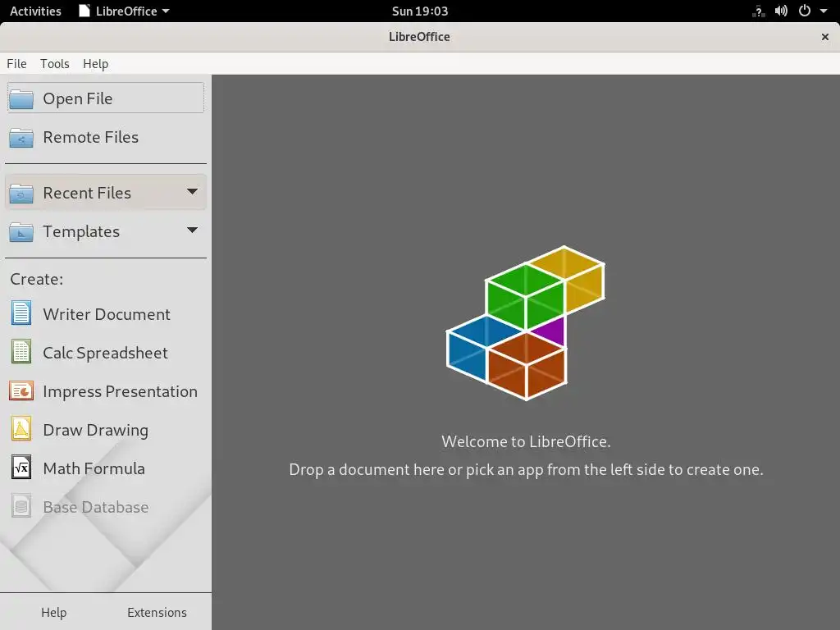840x630 pixels.
Task: Click the Open File folder icon
Action: point(21,99)
